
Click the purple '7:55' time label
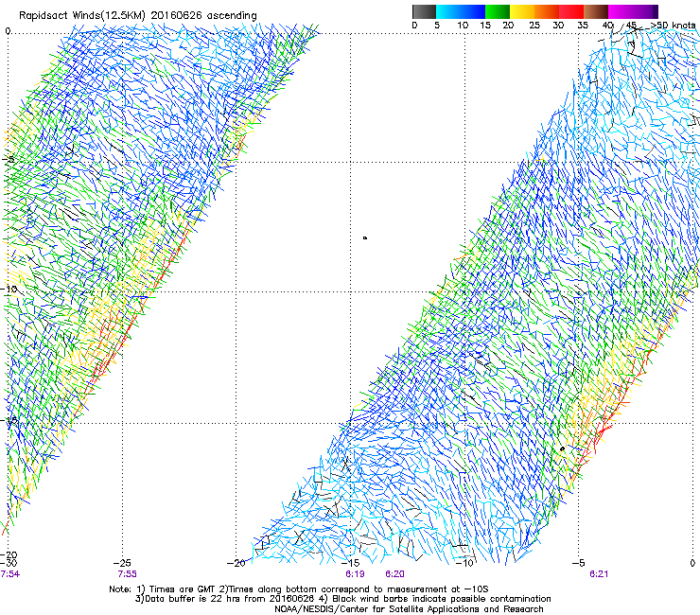click(x=128, y=574)
